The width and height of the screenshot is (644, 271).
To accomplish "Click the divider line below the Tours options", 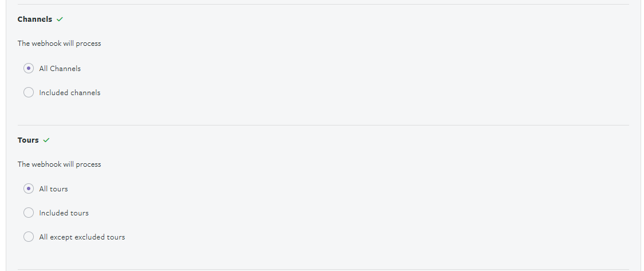I will (x=323, y=269).
